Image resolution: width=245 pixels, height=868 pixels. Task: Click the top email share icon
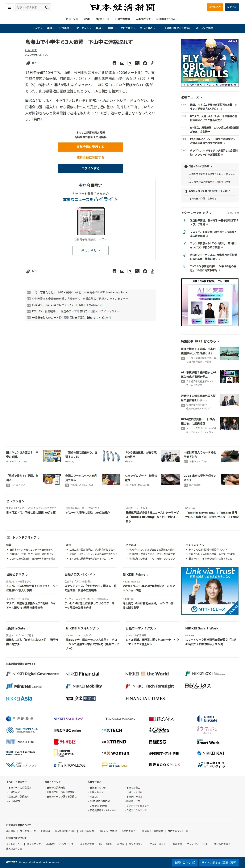pyautogui.click(x=122, y=63)
